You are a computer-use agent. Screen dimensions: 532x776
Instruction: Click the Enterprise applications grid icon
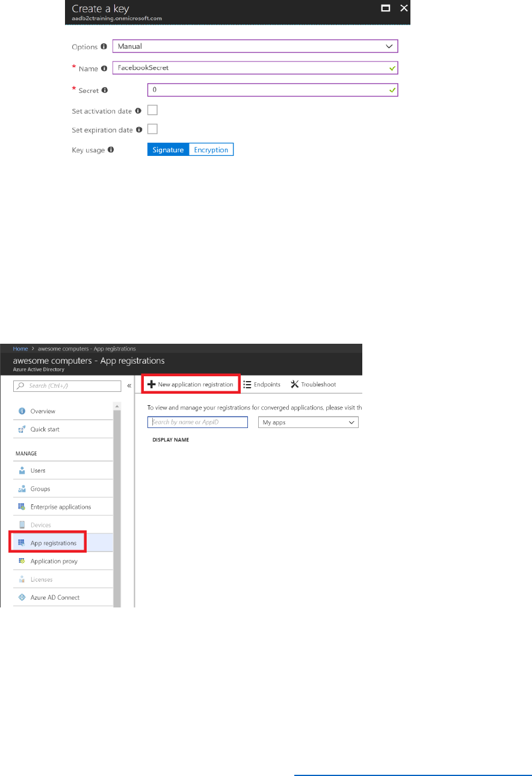tap(22, 507)
